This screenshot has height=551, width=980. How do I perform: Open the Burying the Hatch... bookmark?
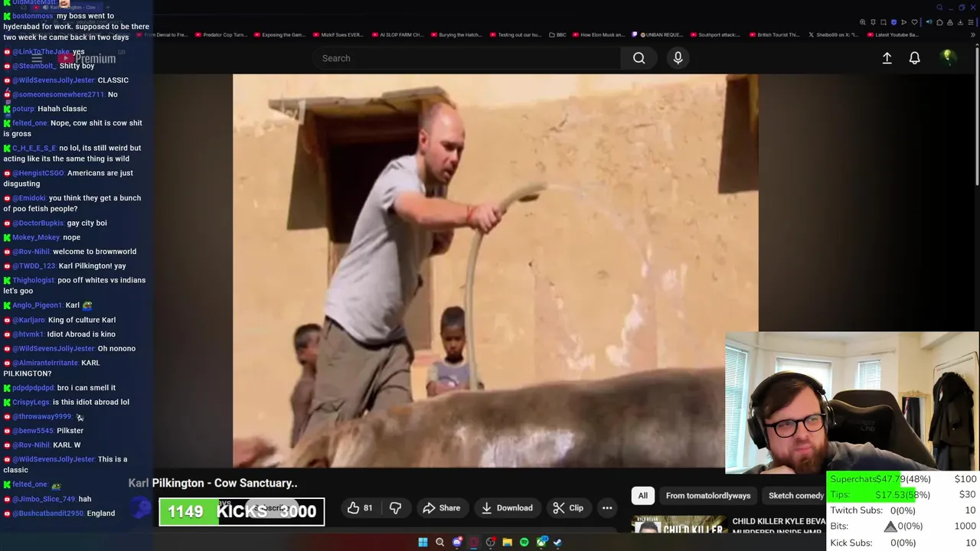click(x=457, y=34)
